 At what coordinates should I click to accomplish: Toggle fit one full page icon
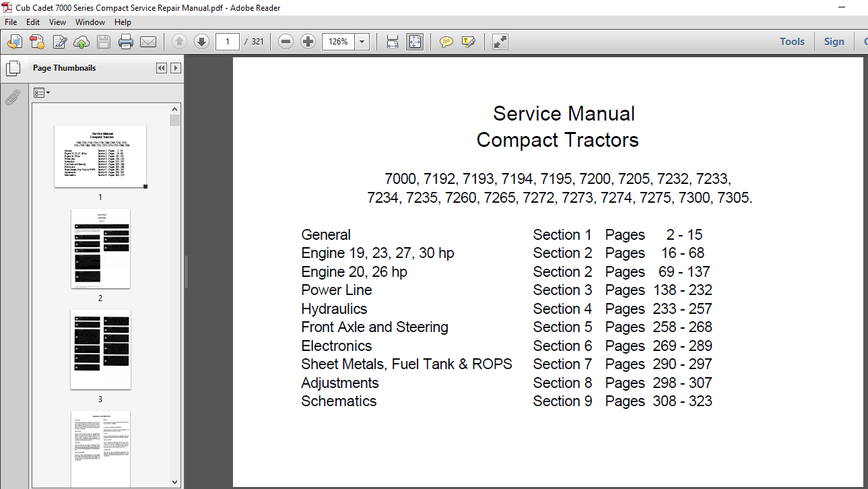tap(414, 42)
